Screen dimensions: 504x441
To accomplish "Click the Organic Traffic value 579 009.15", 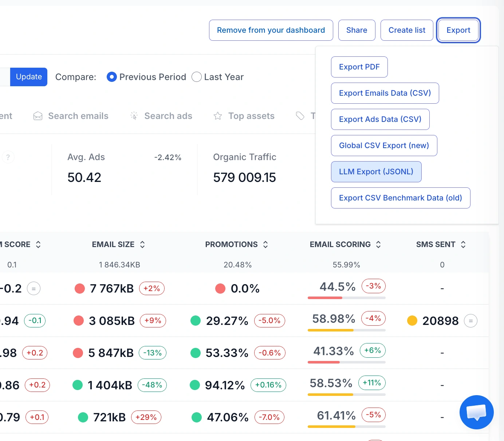I will point(245,178).
